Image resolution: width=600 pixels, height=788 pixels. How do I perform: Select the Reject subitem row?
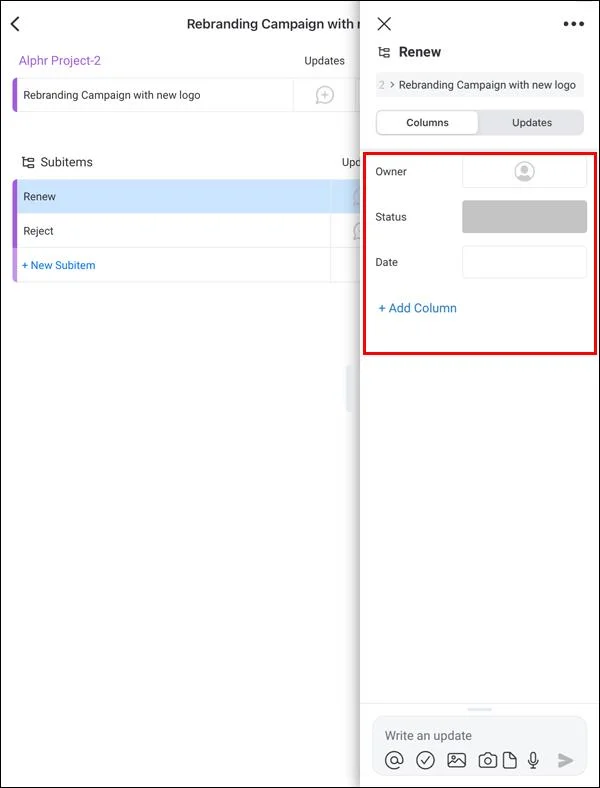(x=186, y=231)
